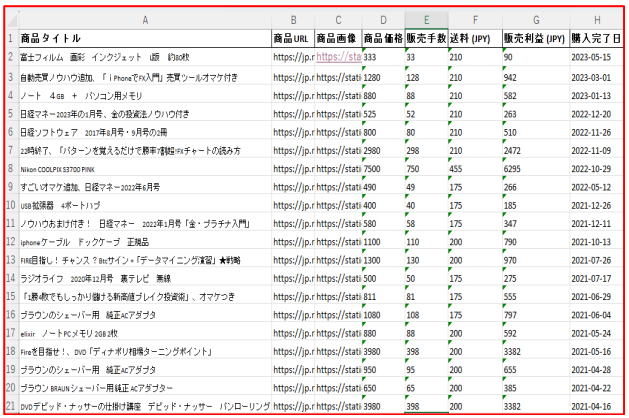629x418 pixels.
Task: Click the profit cell 90
Action: [536, 57]
